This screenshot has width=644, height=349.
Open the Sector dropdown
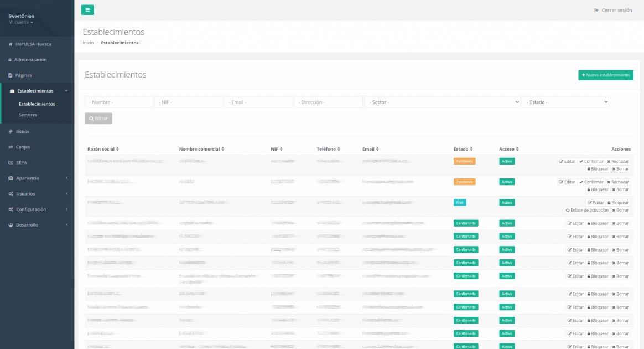pyautogui.click(x=442, y=101)
